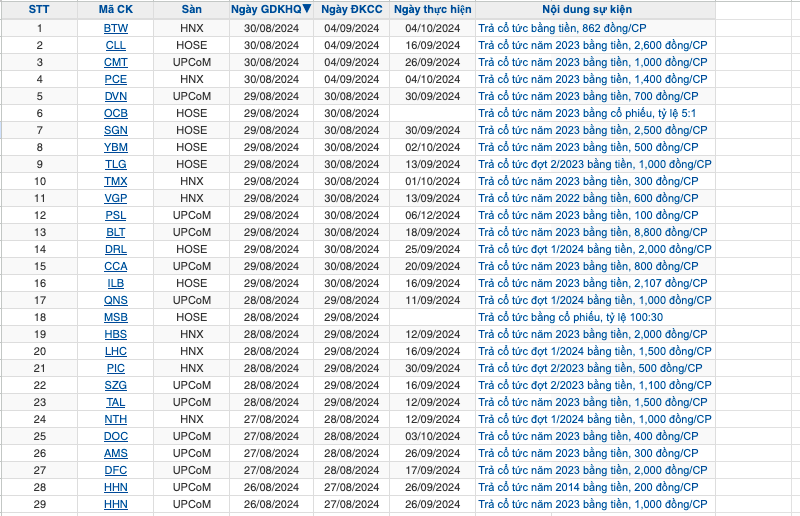The height and width of the screenshot is (516, 800).
Task: Select TMX execution date 01/10/2024
Action: (433, 181)
